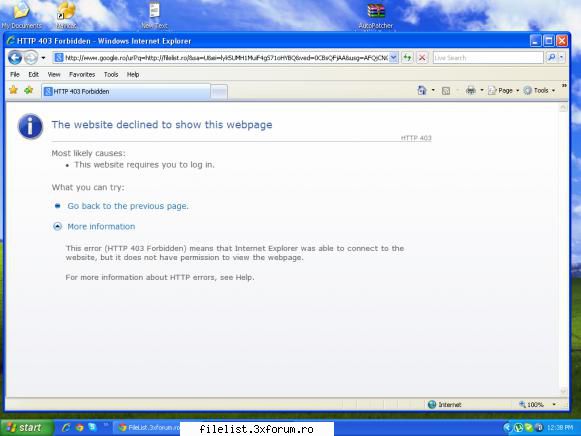The image size is (581, 436).
Task: Select the HTTP 403 Forbidden tab
Action: 126,91
